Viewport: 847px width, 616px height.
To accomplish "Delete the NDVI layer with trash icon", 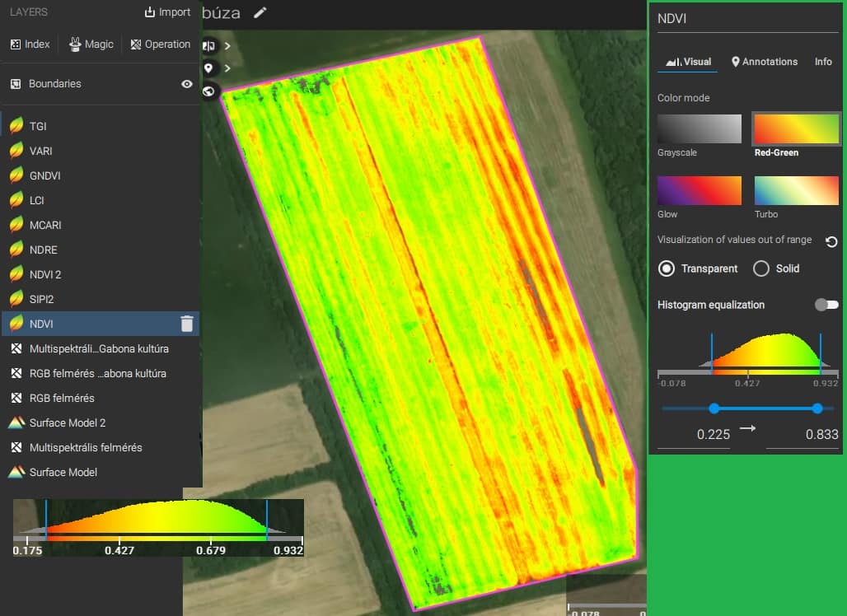I will (187, 324).
